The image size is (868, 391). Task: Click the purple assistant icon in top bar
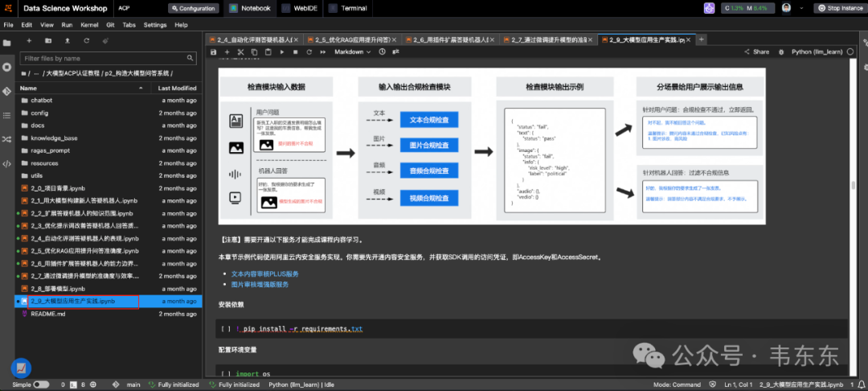click(x=709, y=8)
